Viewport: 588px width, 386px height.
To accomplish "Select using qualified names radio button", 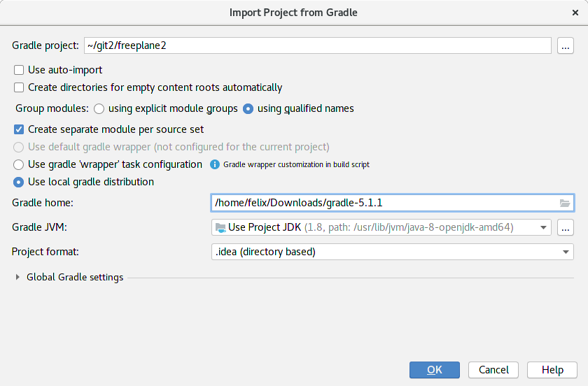I will 248,108.
